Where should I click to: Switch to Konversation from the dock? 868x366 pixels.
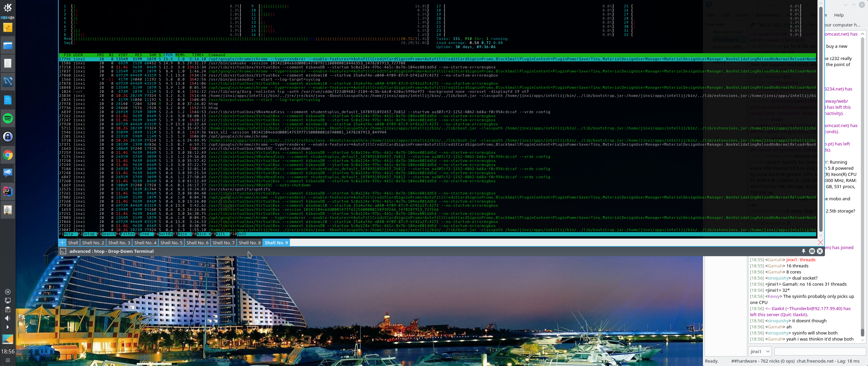(7, 173)
